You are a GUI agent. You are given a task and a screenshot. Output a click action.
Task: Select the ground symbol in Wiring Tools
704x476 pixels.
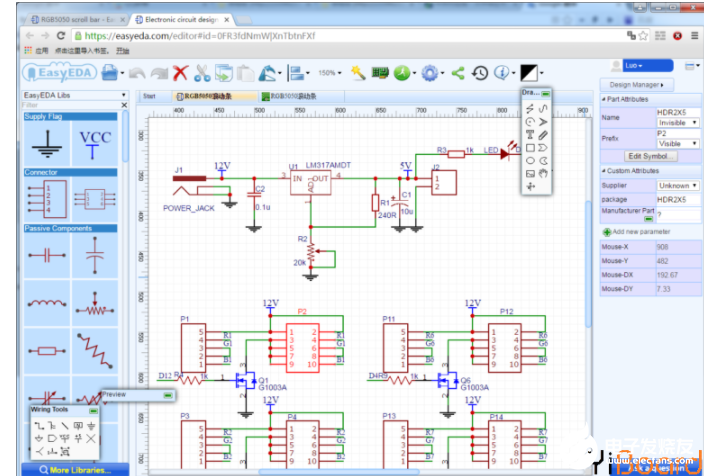(91, 425)
